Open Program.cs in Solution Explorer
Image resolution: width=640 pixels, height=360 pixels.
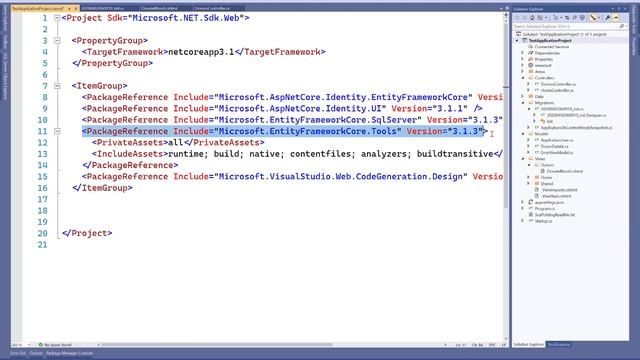click(x=544, y=209)
